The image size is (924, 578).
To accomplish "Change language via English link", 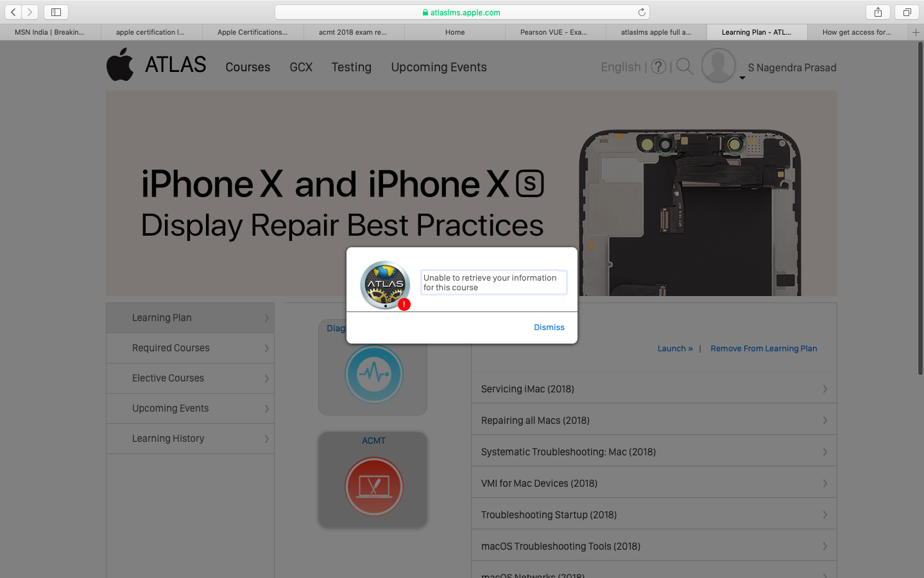I will coord(620,67).
